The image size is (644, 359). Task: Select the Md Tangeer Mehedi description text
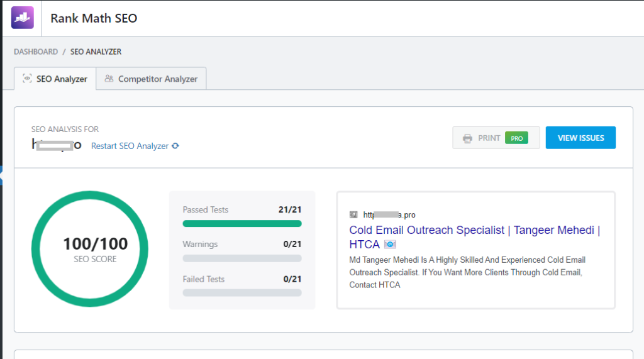coord(467,272)
